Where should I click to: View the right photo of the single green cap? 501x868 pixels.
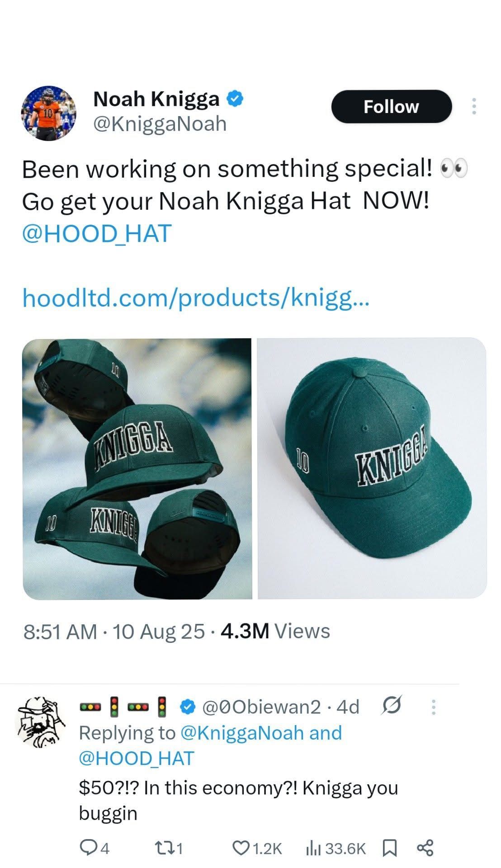[x=372, y=469]
